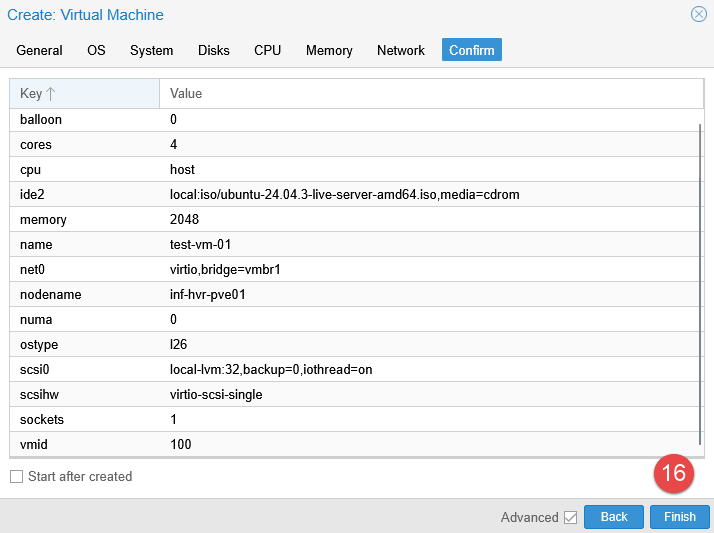The height and width of the screenshot is (533, 714).
Task: Click the scsi0 local-lvm row
Action: (345, 370)
